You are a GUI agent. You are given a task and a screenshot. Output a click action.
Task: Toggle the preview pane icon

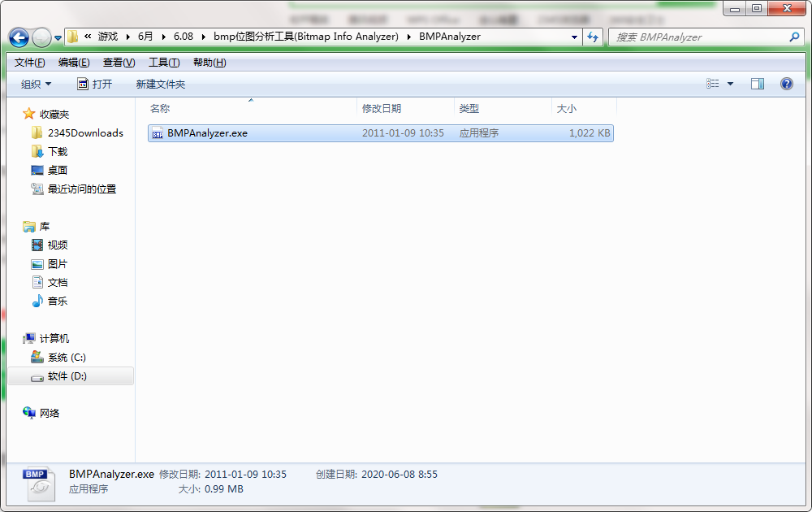[x=758, y=84]
